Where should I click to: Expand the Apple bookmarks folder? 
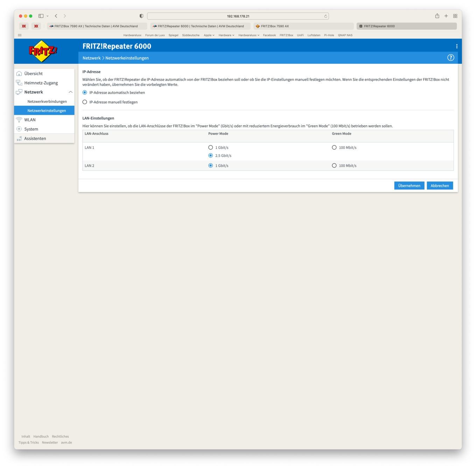(x=209, y=35)
